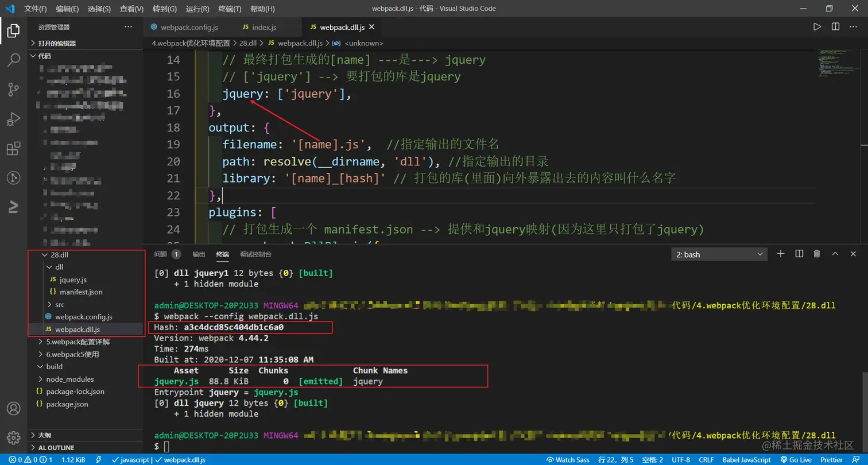Image resolution: width=868 pixels, height=465 pixels.
Task: Open the Run and Debug view
Action: (13, 119)
